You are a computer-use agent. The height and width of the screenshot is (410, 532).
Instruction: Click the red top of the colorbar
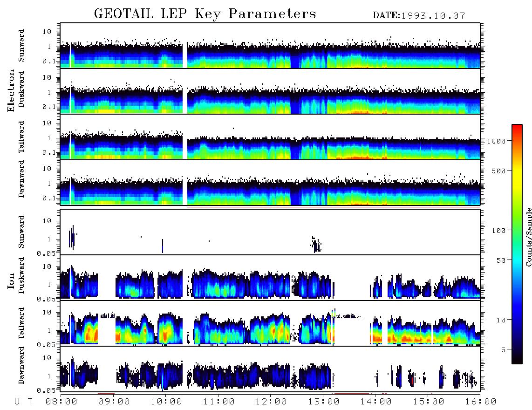pyautogui.click(x=517, y=130)
